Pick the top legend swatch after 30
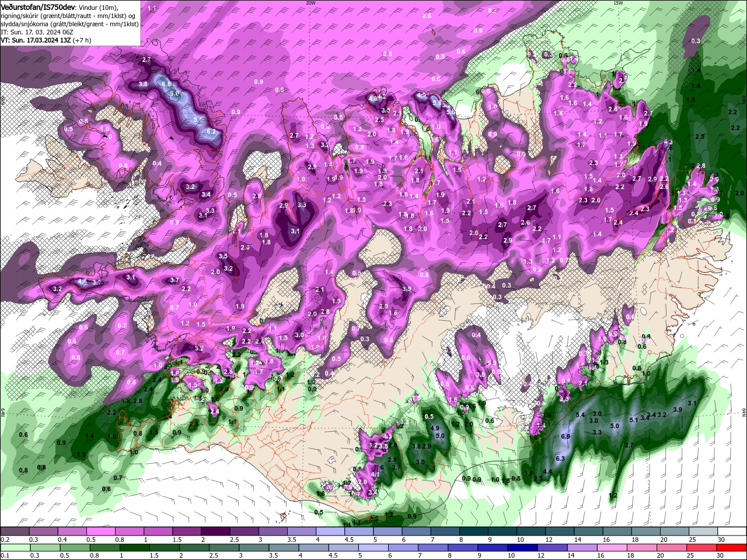747x560 pixels. 732,531
